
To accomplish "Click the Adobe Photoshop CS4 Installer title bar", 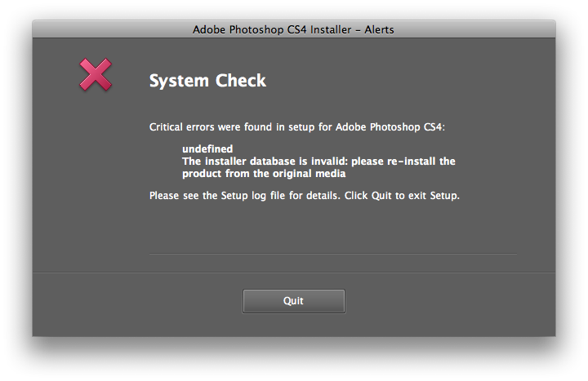I will point(294,29).
